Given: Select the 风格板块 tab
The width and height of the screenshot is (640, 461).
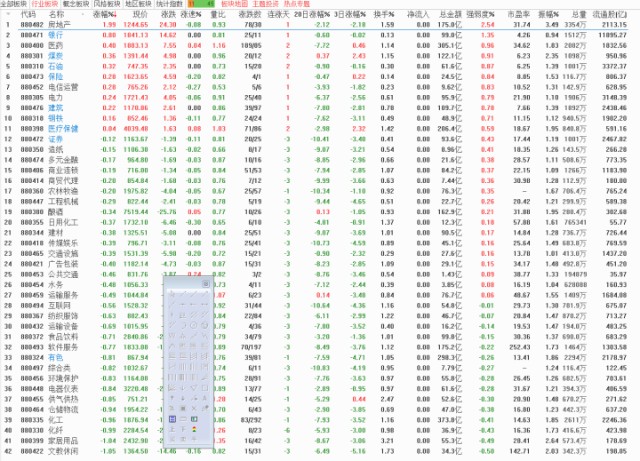Looking at the screenshot, I should click(107, 4).
